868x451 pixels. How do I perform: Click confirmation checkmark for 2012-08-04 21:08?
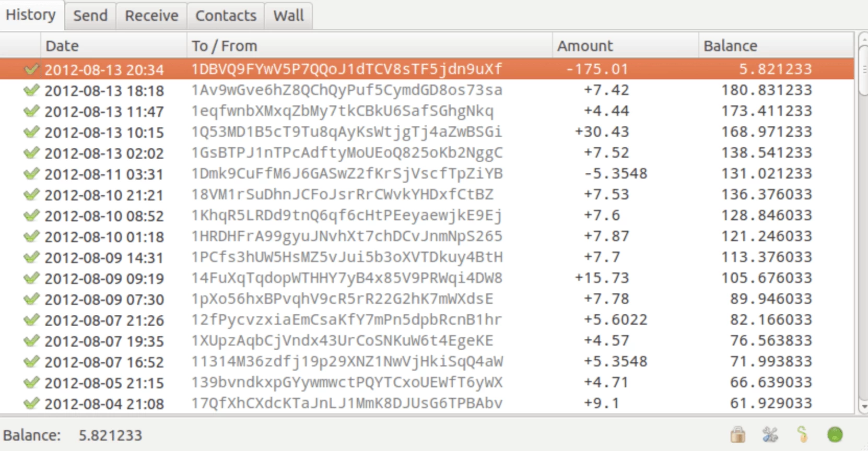[31, 403]
